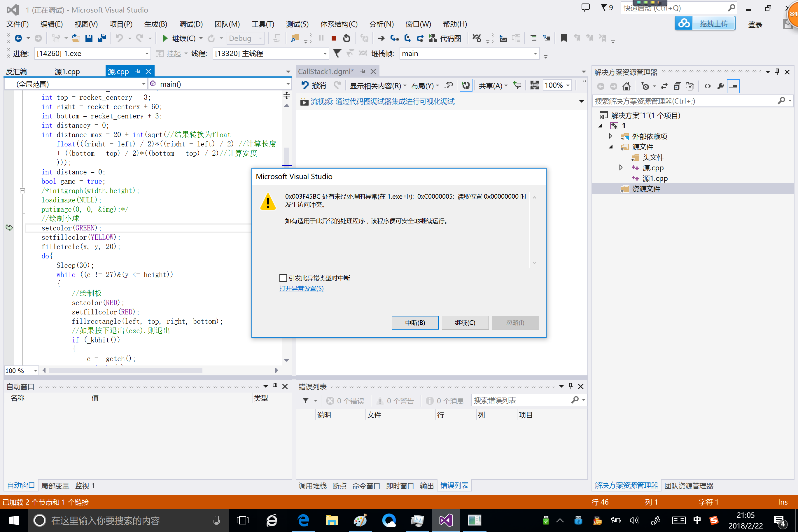Open Microsoft Edge from the taskbar

(x=303, y=520)
